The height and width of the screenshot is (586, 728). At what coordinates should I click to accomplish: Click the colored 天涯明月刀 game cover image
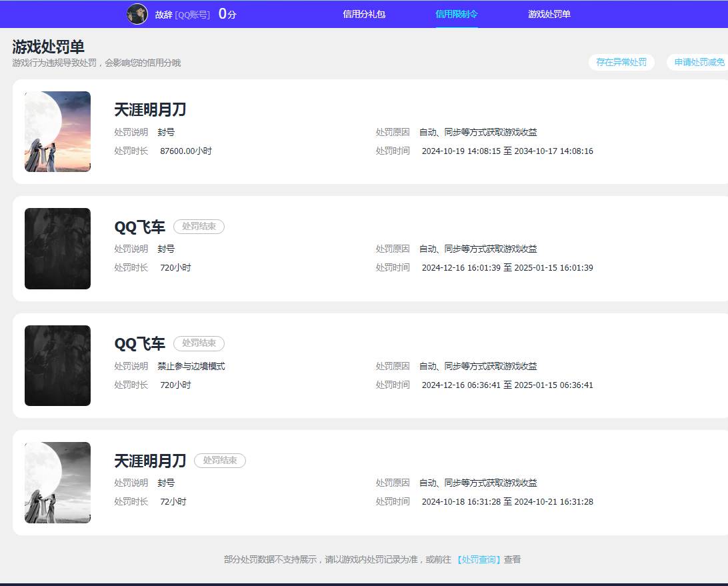57,131
